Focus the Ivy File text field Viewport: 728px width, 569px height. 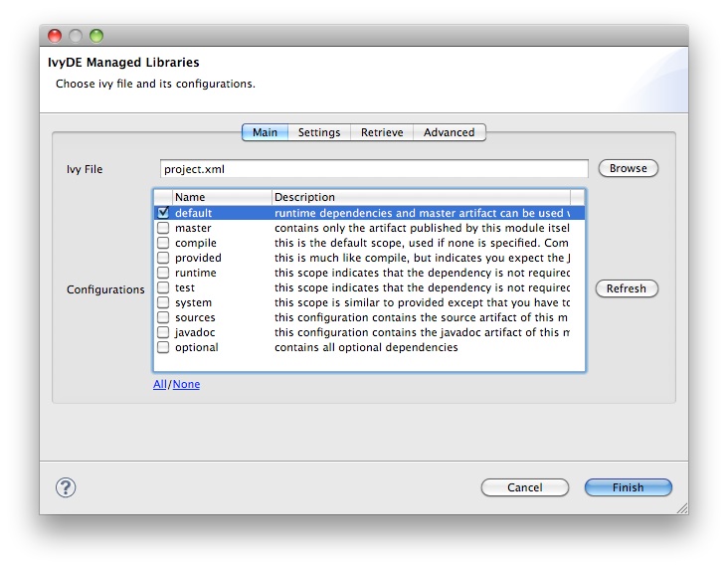point(374,169)
